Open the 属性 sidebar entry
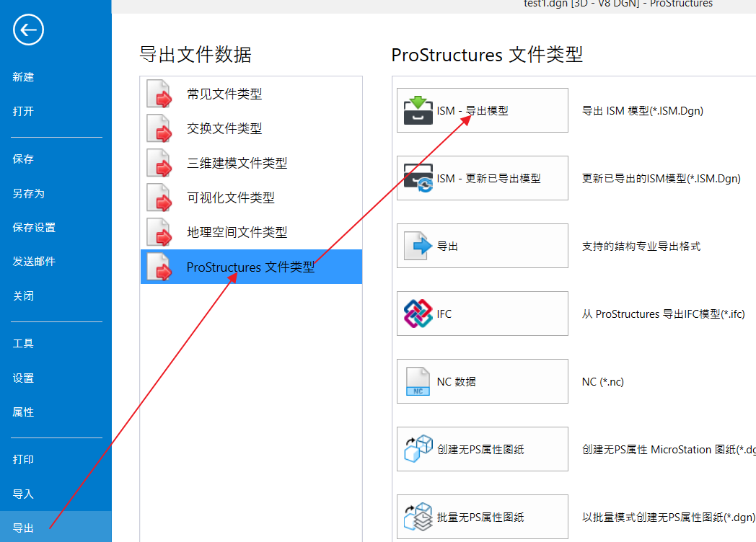The width and height of the screenshot is (756, 542). tap(23, 412)
